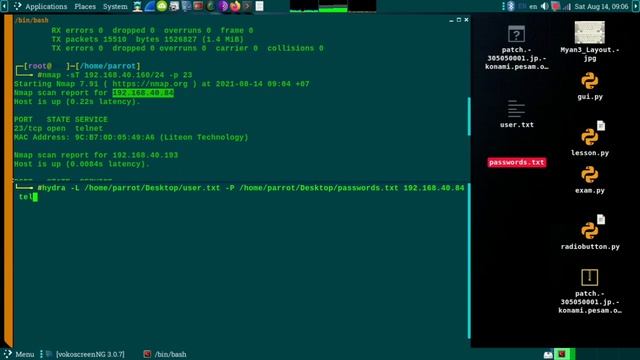This screenshot has height=360, width=640.
Task: Click the CPU load graph in top panel
Action: pyautogui.click(x=304, y=6)
